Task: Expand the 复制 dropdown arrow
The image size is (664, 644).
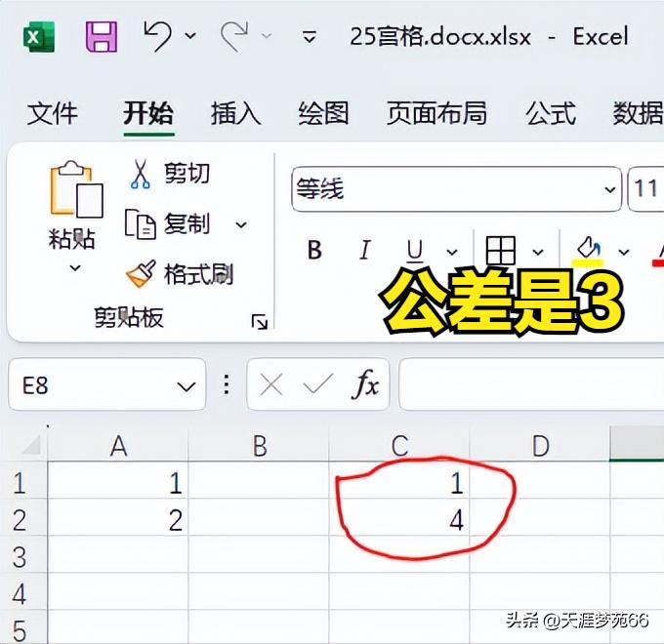Action: pyautogui.click(x=241, y=224)
